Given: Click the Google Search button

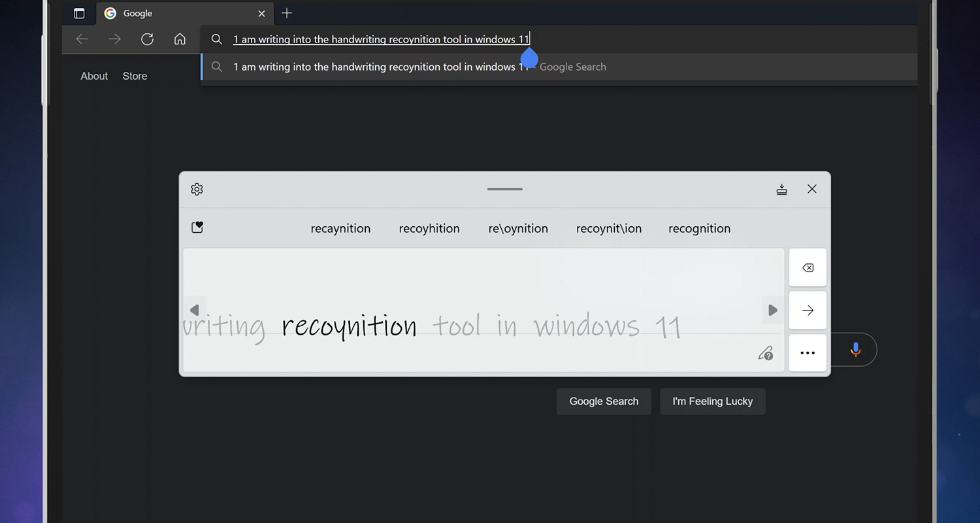Looking at the screenshot, I should [604, 401].
